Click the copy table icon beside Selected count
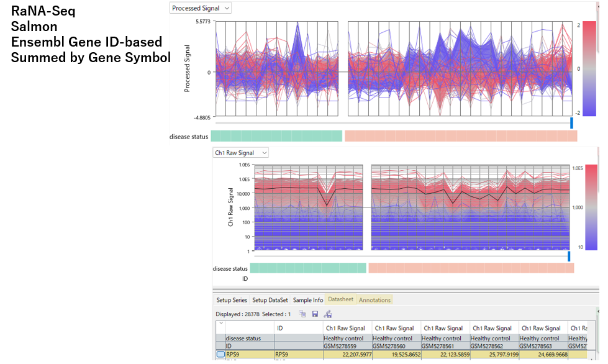This screenshot has height=364, width=608. click(x=302, y=314)
